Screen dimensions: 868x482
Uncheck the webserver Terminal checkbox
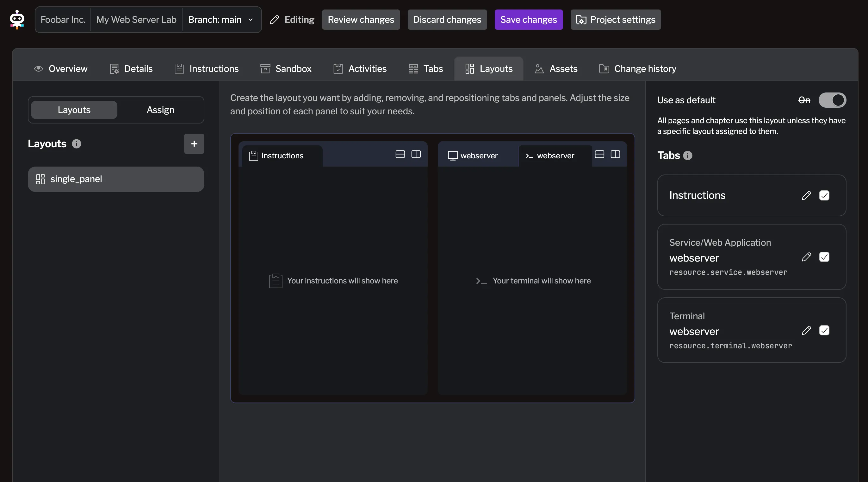click(824, 330)
